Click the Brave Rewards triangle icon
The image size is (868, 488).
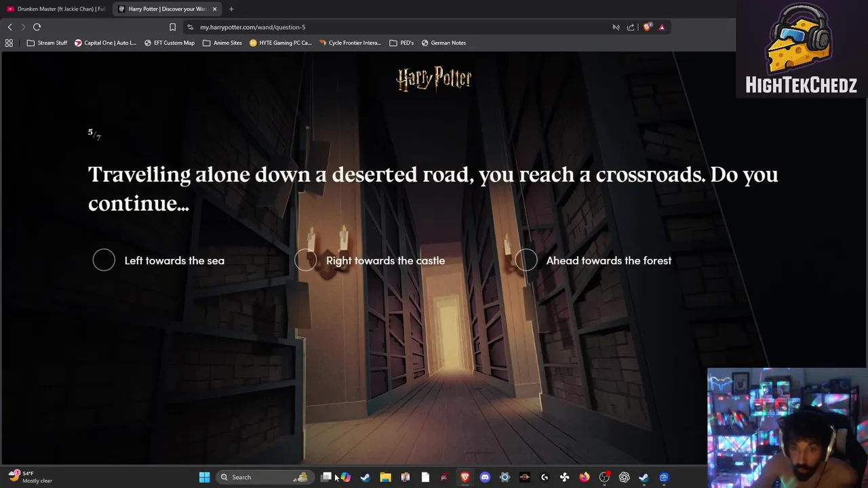point(662,27)
